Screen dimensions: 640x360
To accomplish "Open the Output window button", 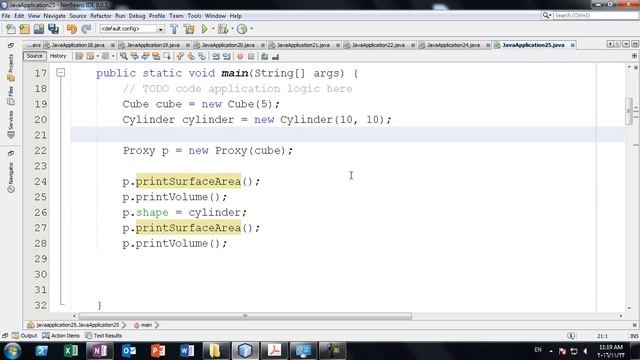I will click(24, 336).
